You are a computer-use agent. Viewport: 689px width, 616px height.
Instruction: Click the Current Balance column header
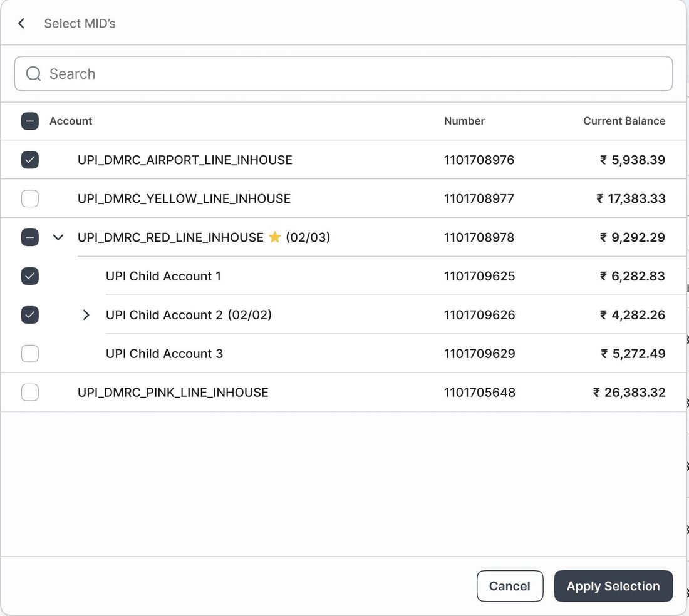(624, 121)
